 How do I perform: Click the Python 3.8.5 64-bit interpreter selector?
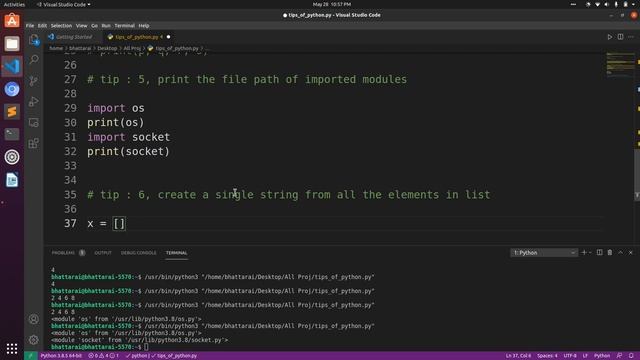tap(61, 356)
